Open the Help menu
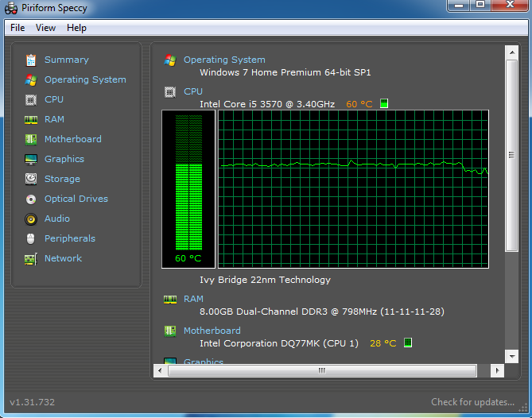Screen dimensions: 532x418 coord(76,28)
